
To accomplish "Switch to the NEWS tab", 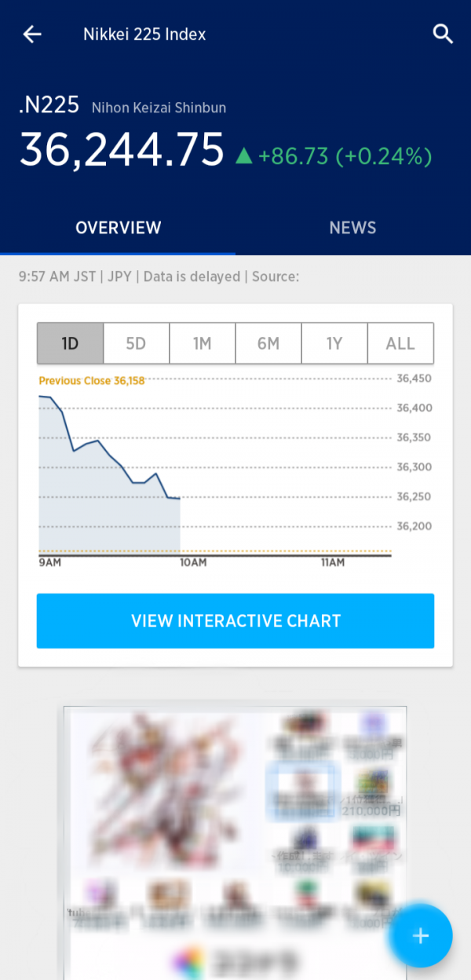I will click(352, 228).
